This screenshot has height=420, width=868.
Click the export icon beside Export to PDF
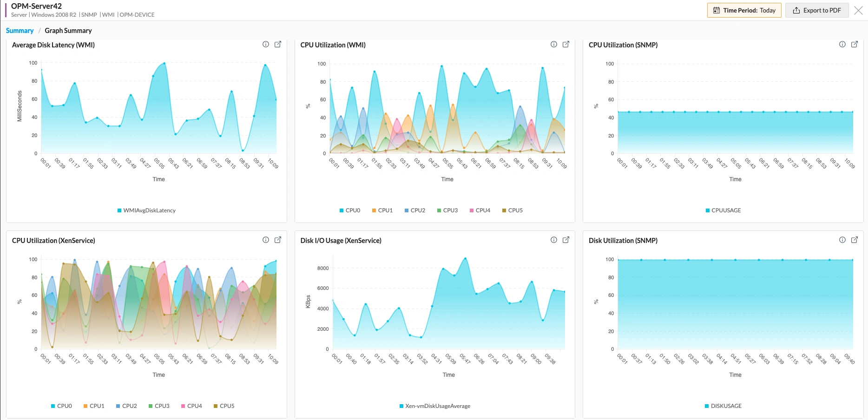point(796,10)
